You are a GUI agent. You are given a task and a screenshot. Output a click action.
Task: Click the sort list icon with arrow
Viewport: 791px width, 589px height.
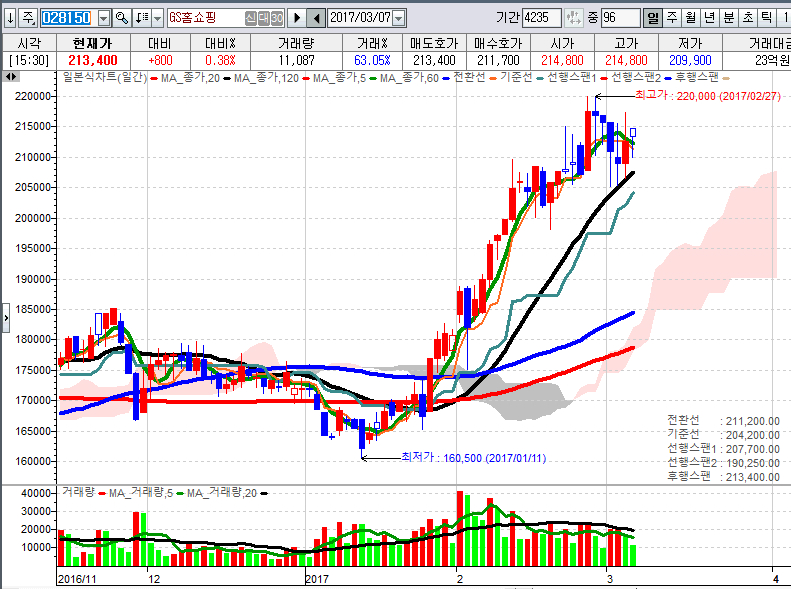pyautogui.click(x=141, y=18)
